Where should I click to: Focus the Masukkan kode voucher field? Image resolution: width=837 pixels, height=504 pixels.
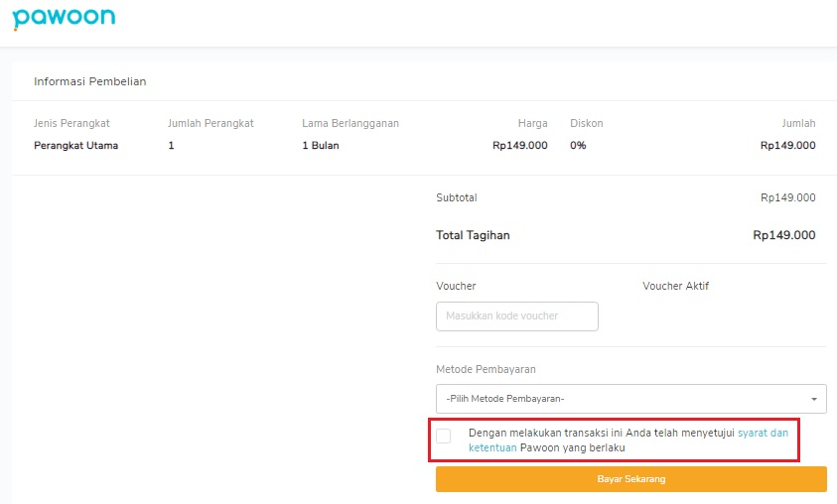[x=516, y=316]
